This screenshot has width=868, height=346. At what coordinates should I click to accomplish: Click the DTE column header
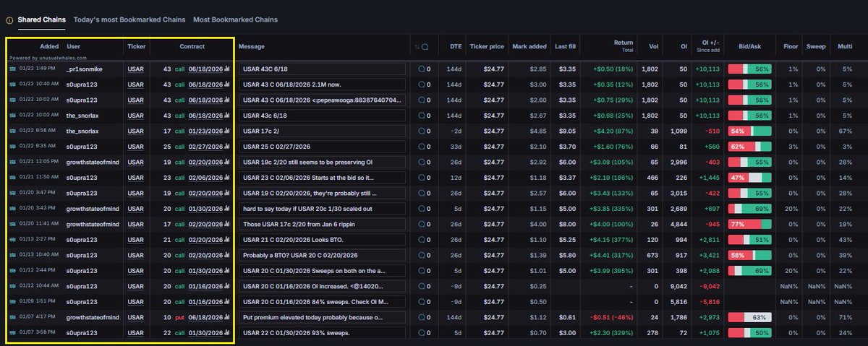[456, 47]
